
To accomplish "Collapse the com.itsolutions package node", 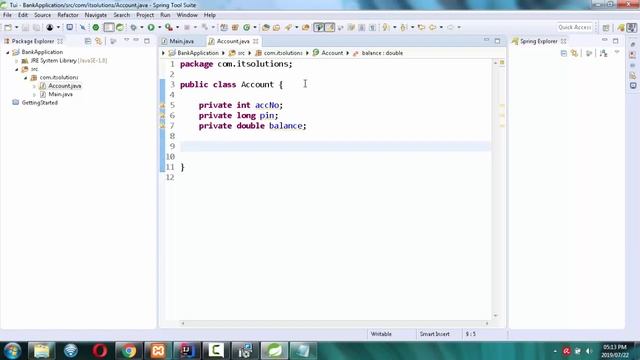I will point(26,78).
